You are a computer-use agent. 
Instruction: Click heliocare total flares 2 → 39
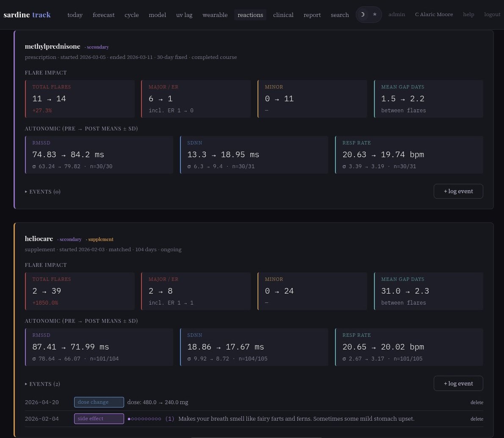[47, 291]
